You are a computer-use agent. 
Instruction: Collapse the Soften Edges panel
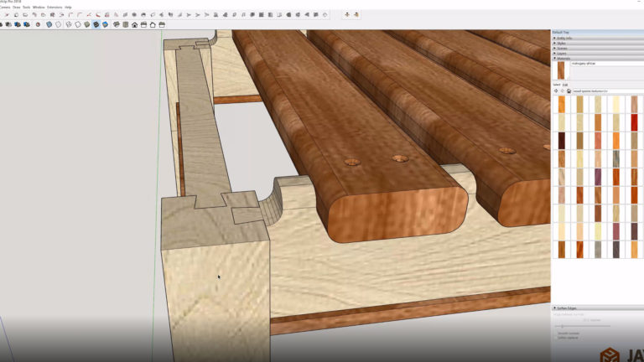point(598,308)
